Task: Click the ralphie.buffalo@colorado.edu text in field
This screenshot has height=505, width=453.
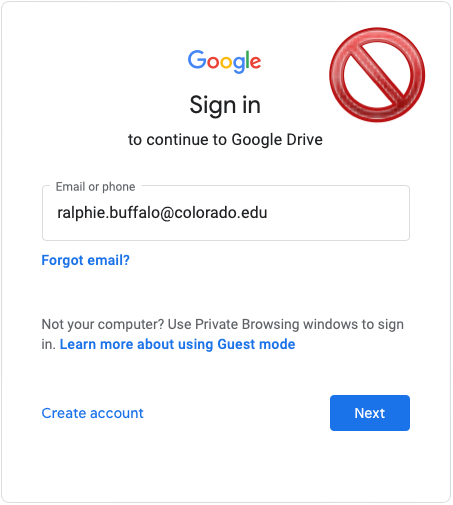Action: (162, 213)
